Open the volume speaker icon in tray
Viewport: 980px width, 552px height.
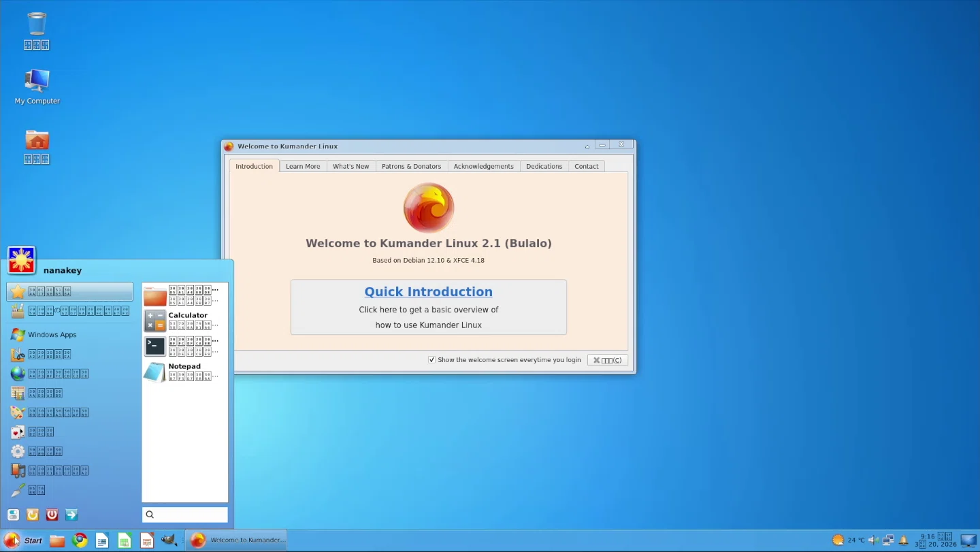(874, 540)
